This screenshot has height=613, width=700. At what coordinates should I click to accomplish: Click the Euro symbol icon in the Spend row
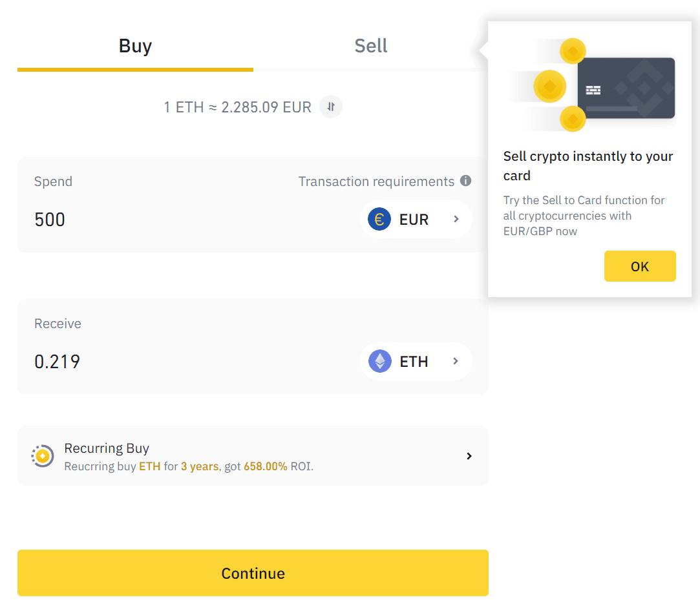coord(379,219)
